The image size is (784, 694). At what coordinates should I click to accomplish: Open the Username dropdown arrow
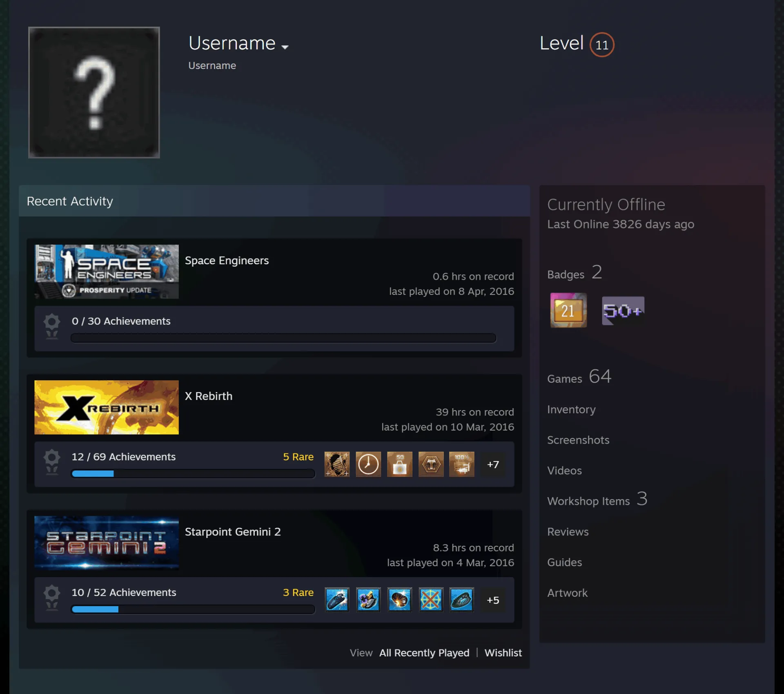click(285, 47)
